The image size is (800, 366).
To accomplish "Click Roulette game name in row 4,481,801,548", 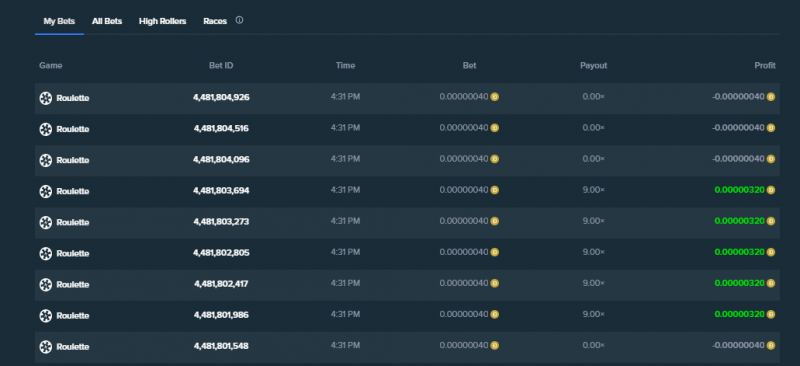I will coord(72,347).
